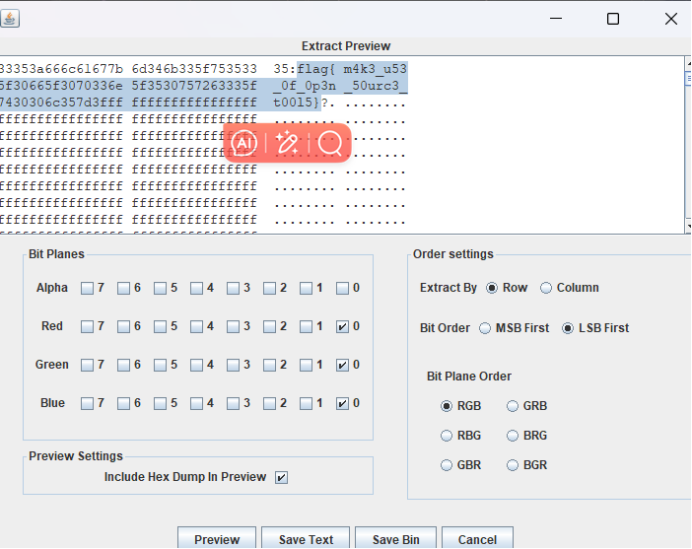Click the magic pen icon in floating toolbar
This screenshot has height=549, width=692.
[x=287, y=143]
